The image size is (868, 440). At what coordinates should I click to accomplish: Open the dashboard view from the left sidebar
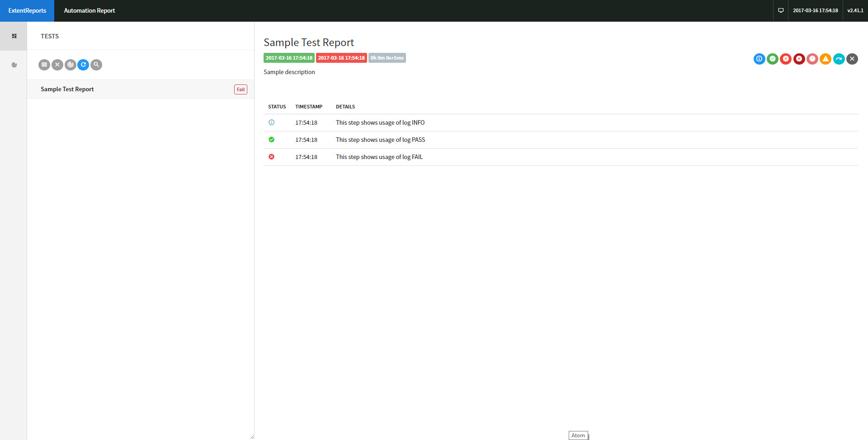pyautogui.click(x=14, y=36)
